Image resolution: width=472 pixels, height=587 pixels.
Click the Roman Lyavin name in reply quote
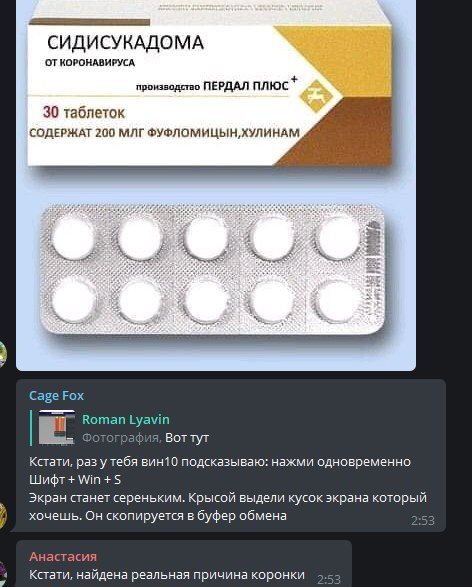126,419
